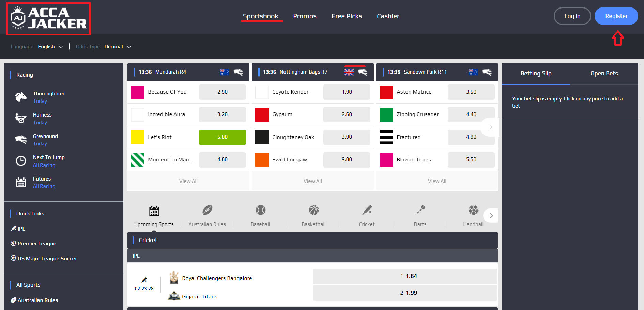Image resolution: width=644 pixels, height=310 pixels.
Task: Show more sports with right chevron
Action: [x=491, y=216]
